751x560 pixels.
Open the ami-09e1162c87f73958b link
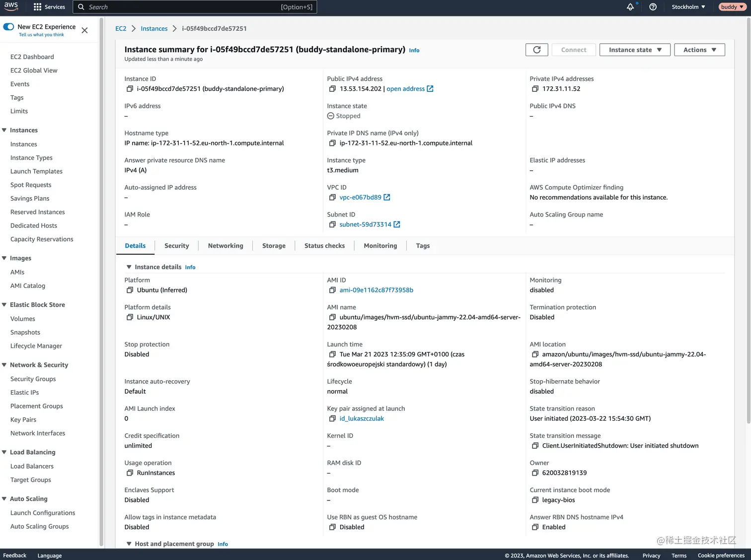tap(376, 290)
